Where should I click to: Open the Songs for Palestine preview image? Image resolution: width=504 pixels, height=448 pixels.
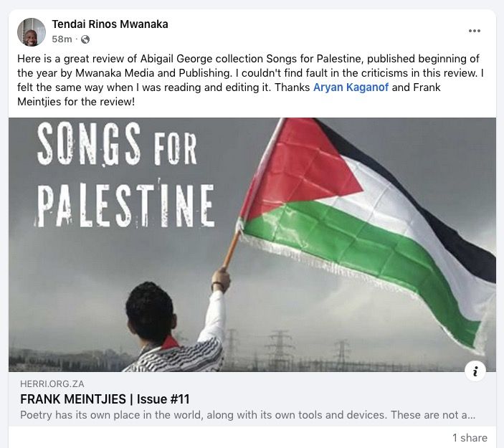click(x=252, y=244)
